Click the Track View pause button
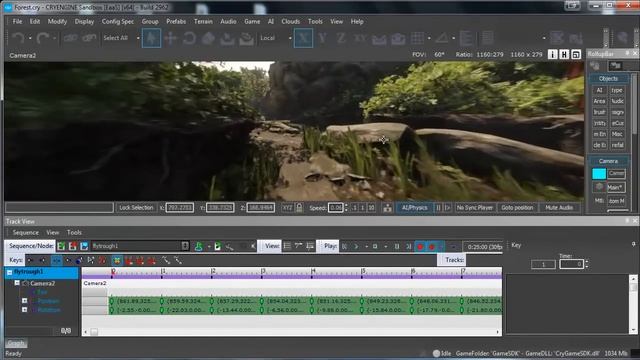The image size is (640, 360). 397,246
